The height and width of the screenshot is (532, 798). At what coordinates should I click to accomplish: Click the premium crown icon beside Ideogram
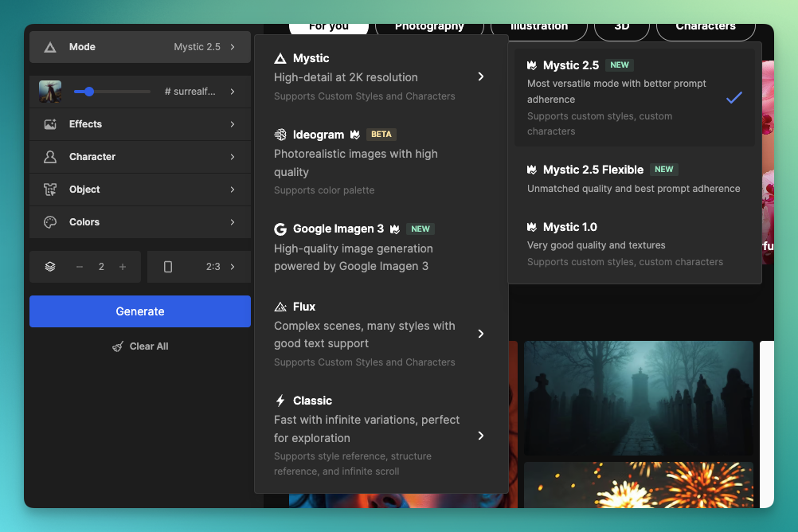(x=354, y=135)
